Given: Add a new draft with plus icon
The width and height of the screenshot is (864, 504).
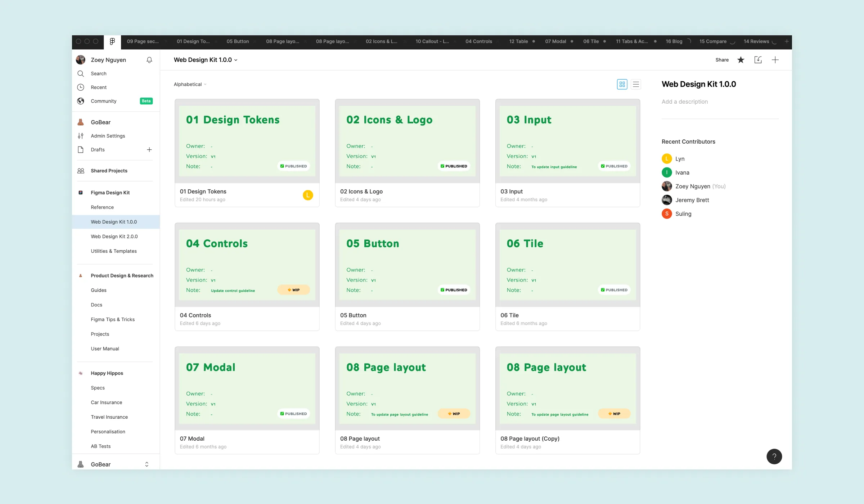Looking at the screenshot, I should point(149,149).
